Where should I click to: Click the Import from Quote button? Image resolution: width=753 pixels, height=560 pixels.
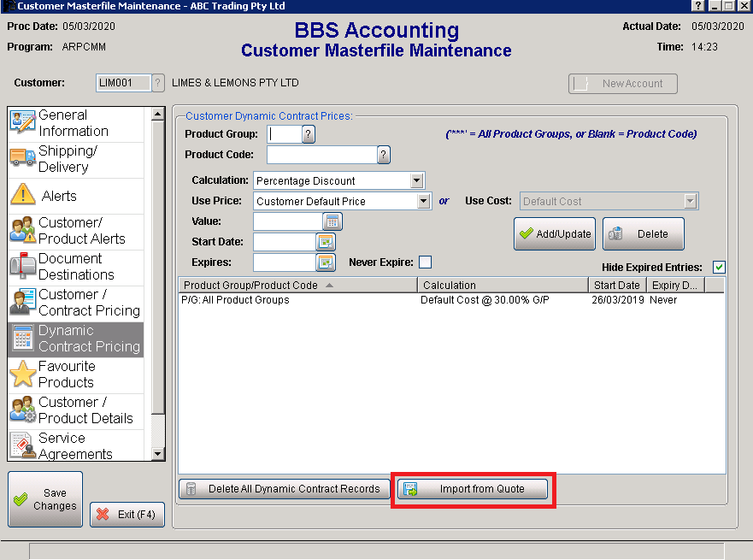tap(474, 489)
